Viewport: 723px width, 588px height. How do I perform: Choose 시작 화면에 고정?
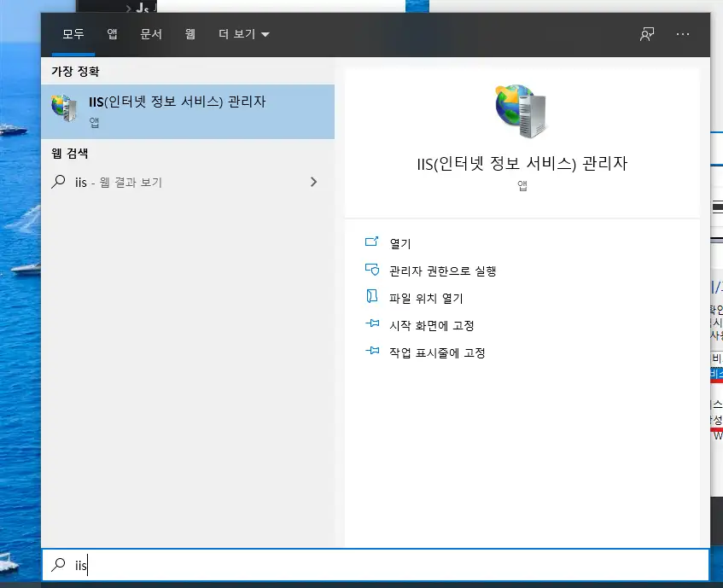pos(432,325)
